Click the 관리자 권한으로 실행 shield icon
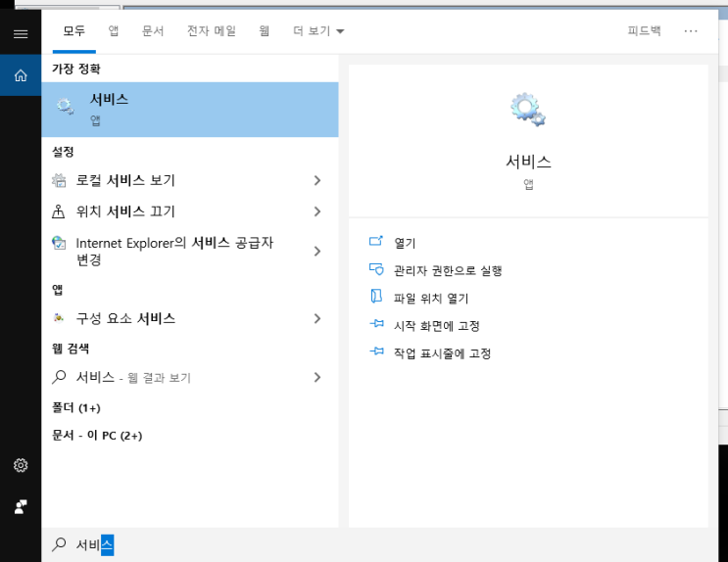Screen dimensions: 728x562 376,268
